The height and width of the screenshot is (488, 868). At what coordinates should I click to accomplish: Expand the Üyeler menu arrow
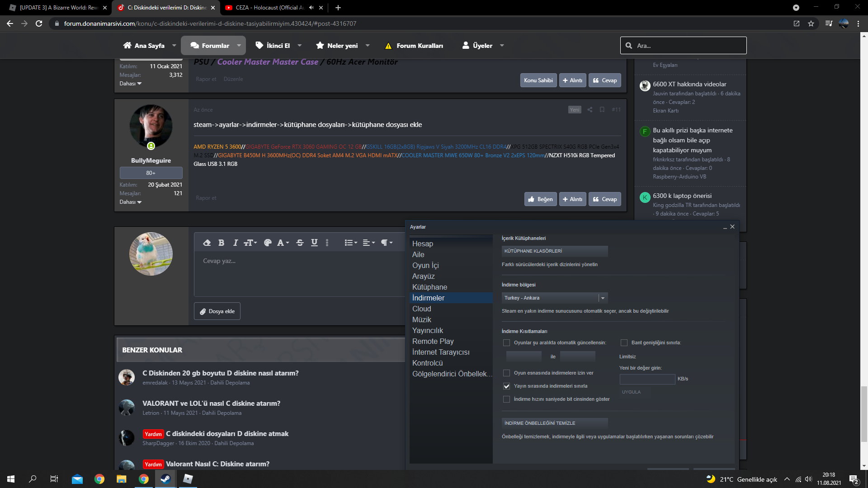(502, 46)
